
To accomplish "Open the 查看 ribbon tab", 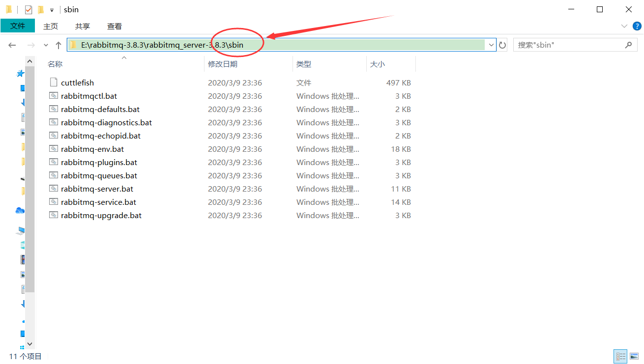I will (115, 26).
